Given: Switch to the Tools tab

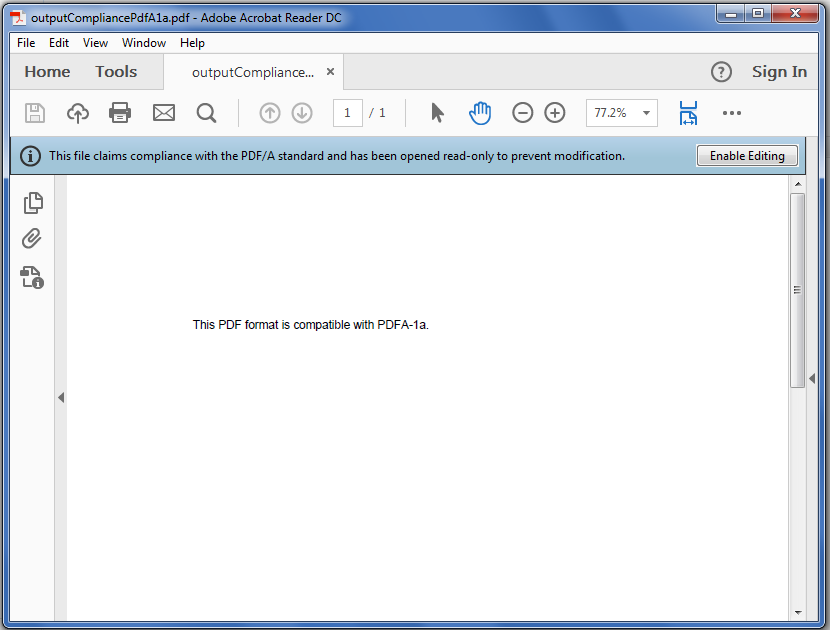Looking at the screenshot, I should coord(115,71).
